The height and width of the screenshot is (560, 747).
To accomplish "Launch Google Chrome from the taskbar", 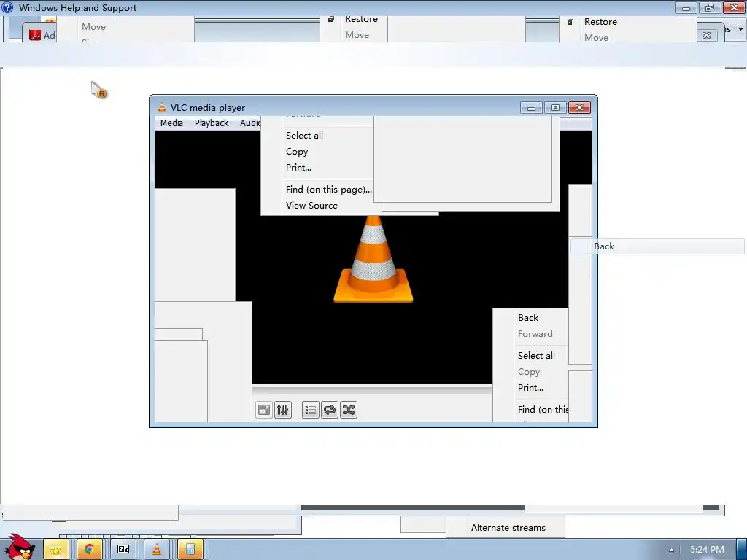I will click(89, 550).
